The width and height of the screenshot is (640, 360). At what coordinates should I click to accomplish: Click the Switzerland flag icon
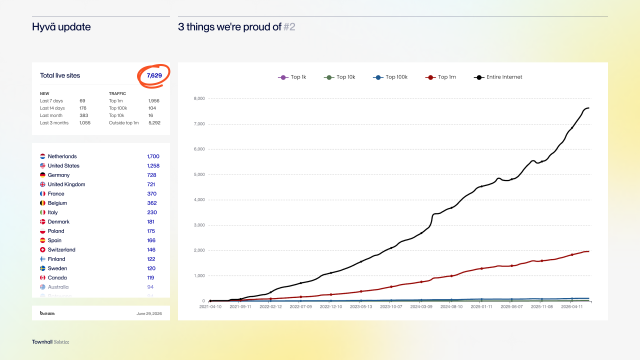42,250
